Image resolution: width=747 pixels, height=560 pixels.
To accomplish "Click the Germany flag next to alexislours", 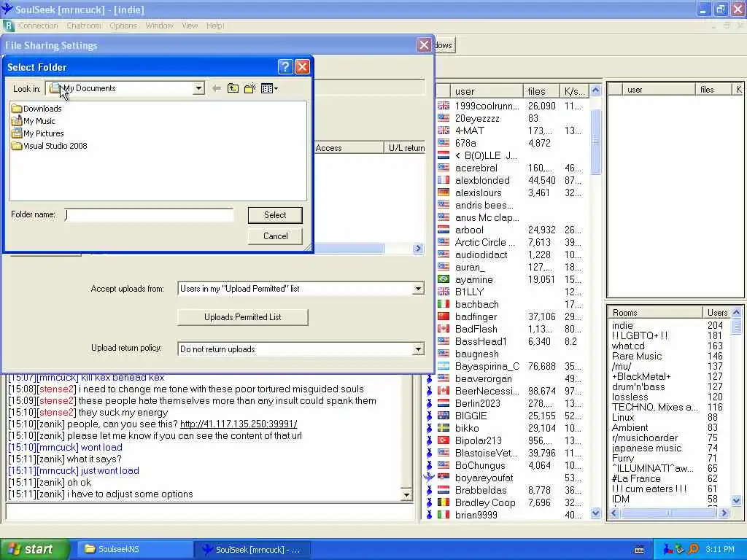I will [444, 192].
